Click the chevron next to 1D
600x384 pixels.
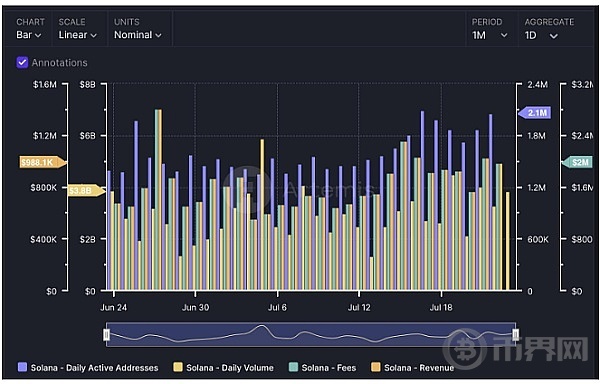553,36
